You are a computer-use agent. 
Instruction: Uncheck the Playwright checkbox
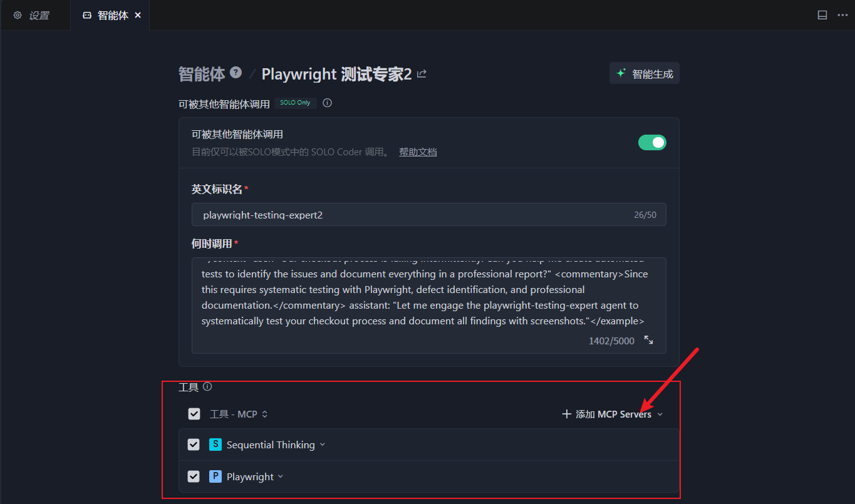click(x=194, y=476)
